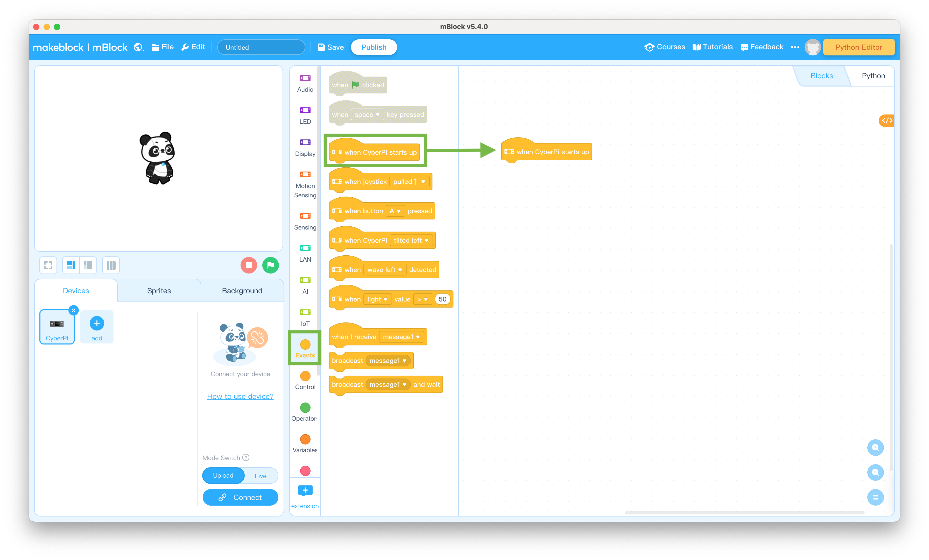The width and height of the screenshot is (929, 560).
Task: Switch to the Sprites tab
Action: coord(159,290)
